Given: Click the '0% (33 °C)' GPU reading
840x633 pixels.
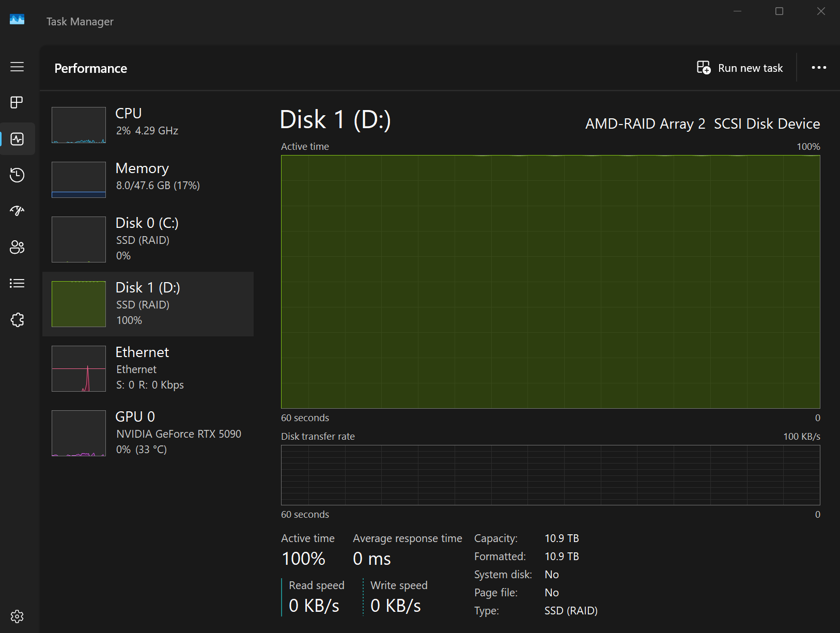Looking at the screenshot, I should pos(142,450).
